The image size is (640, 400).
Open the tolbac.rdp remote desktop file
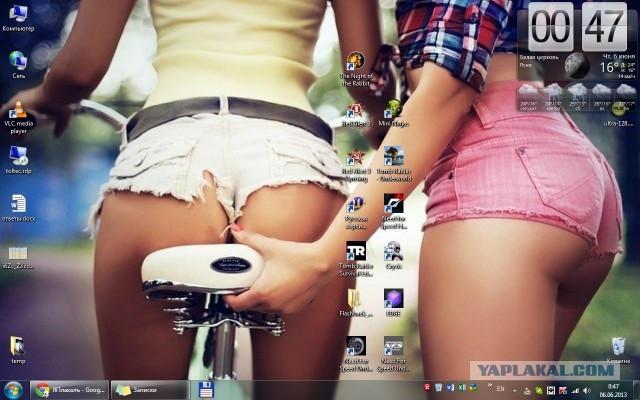(18, 156)
